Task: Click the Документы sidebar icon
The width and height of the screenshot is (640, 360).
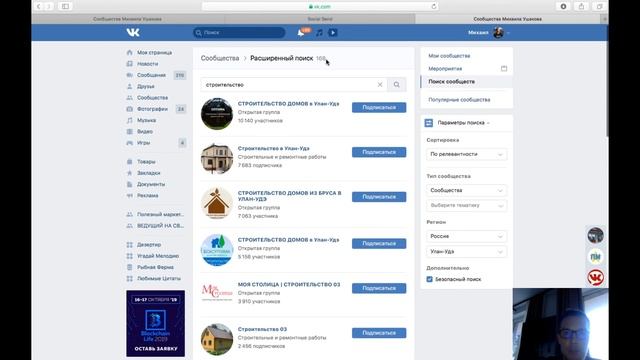Action: click(x=129, y=184)
